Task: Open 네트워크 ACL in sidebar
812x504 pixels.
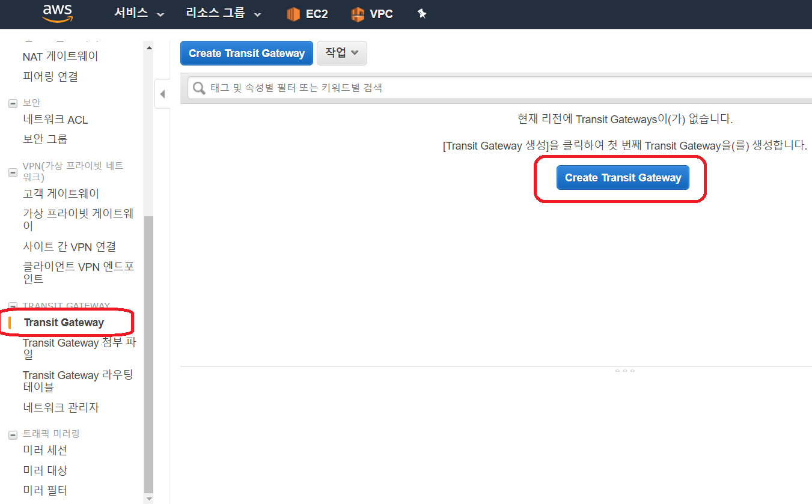Action: (55, 120)
